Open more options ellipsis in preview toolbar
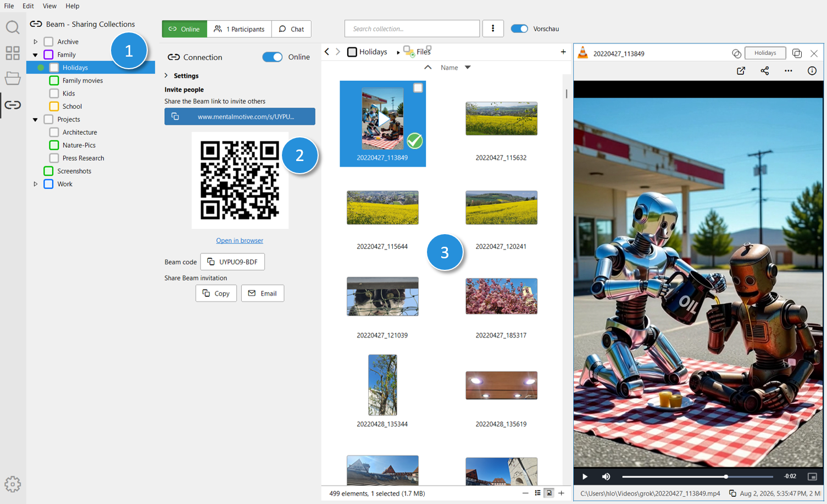Screen dimensions: 827x504 click(x=789, y=71)
